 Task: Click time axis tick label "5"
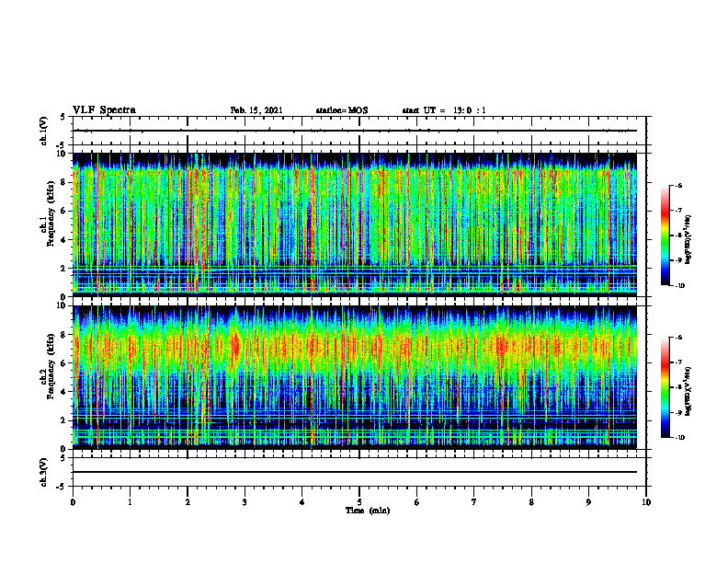359,502
